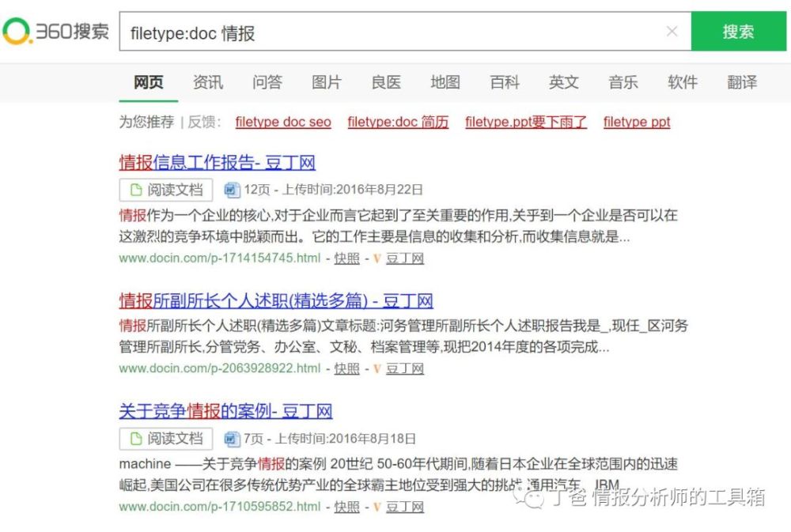This screenshot has height=532, width=791.
Task: Click Word document icon beside 7页
Action: [232, 439]
